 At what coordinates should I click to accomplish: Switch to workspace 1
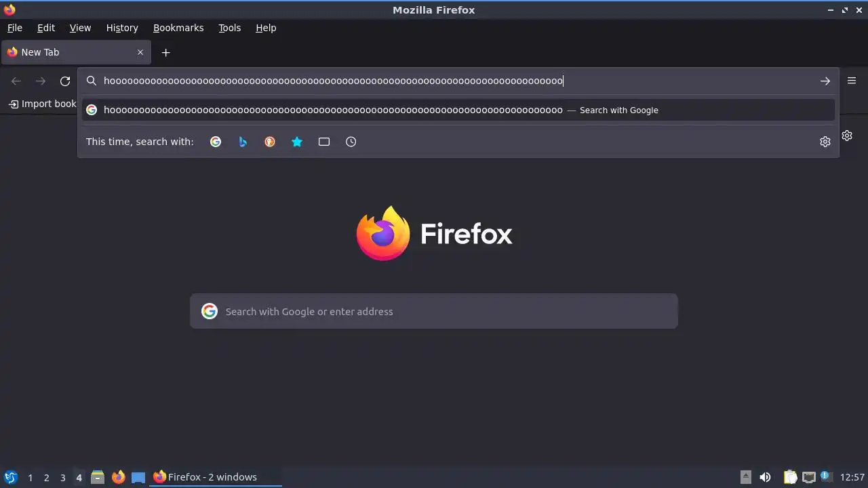30,478
